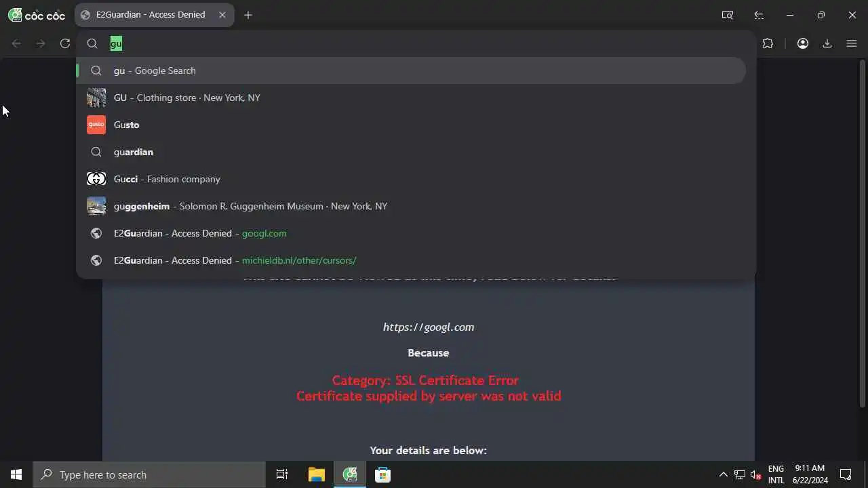Click globe icon beside googl.com entry
The image size is (868, 488).
96,233
